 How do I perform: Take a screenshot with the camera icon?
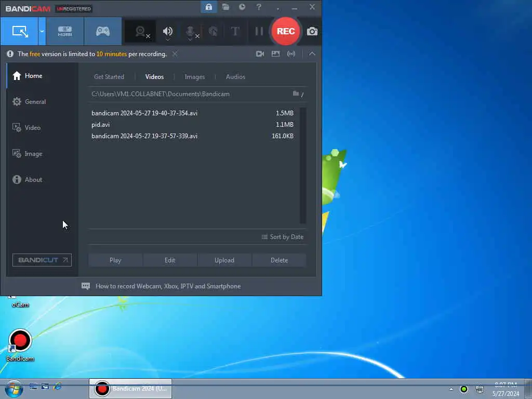coord(312,32)
